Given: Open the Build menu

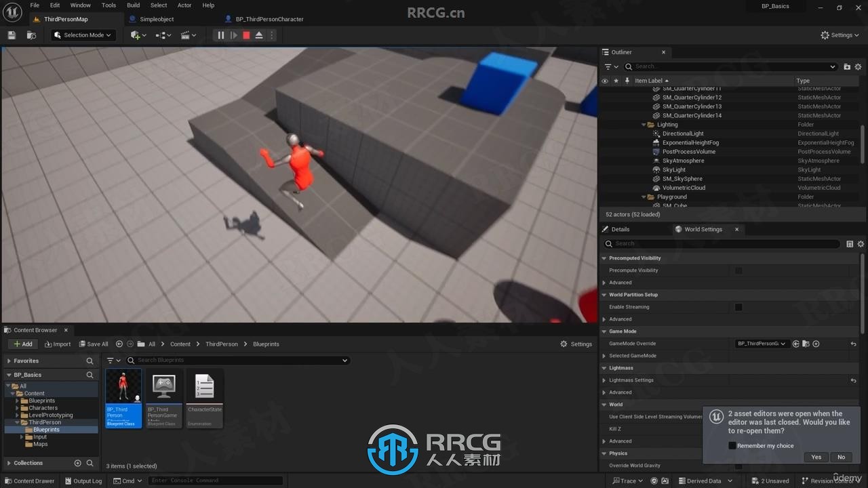Looking at the screenshot, I should [133, 5].
